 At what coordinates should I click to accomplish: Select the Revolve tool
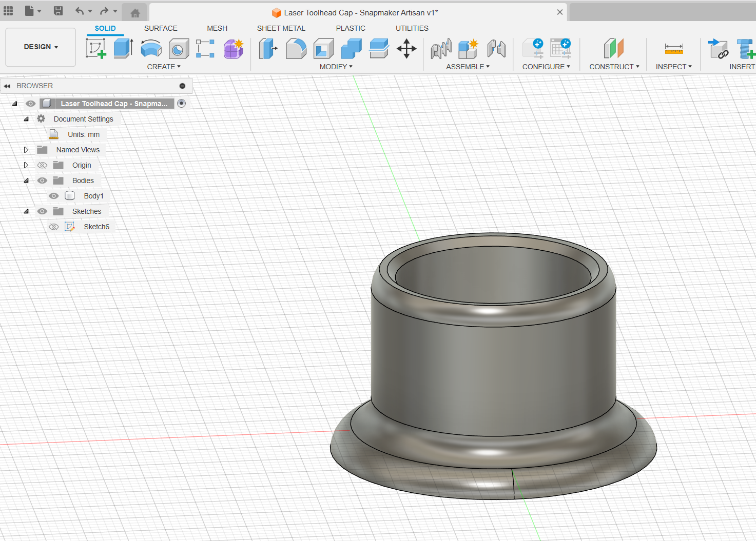pyautogui.click(x=151, y=49)
